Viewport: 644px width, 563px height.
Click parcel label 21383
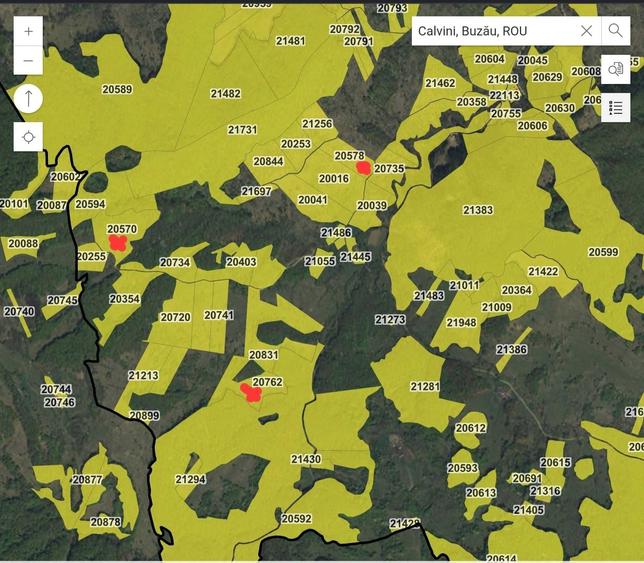point(478,210)
